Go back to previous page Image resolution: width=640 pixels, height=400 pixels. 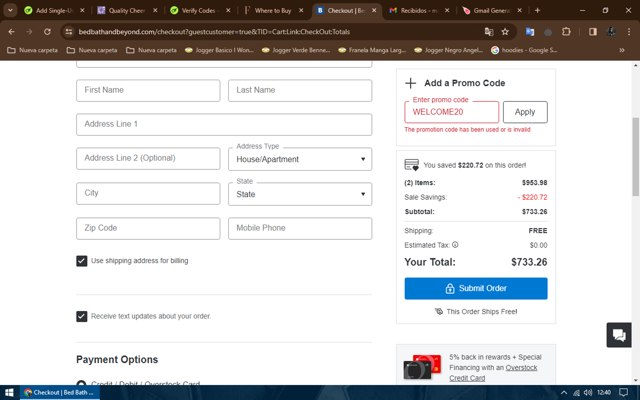click(11, 32)
